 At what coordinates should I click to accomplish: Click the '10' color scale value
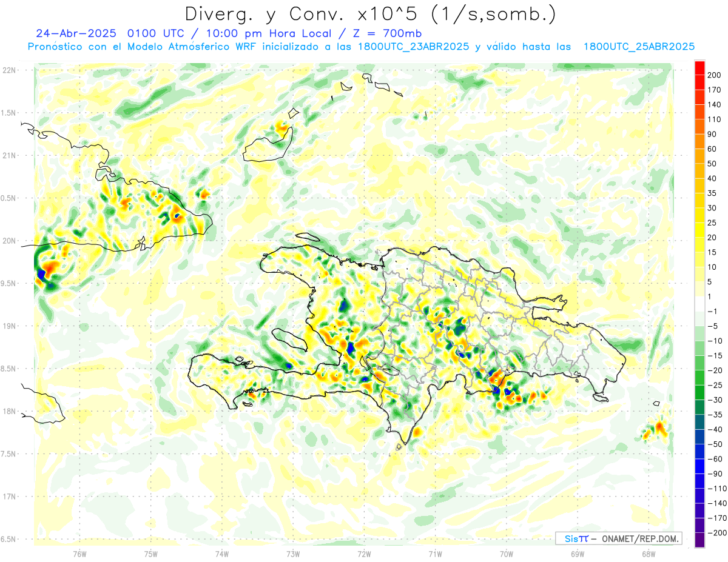[x=712, y=267]
